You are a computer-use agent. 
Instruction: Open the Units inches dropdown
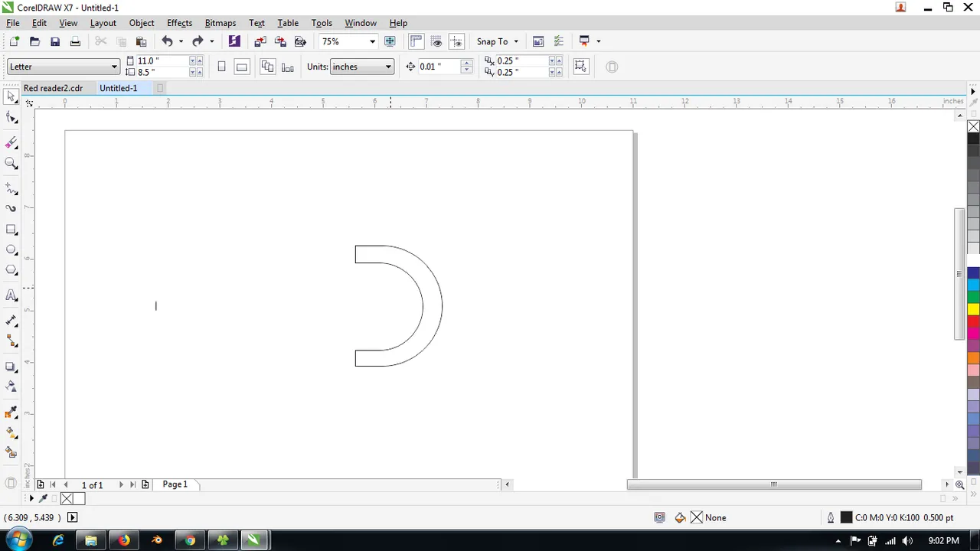point(361,67)
